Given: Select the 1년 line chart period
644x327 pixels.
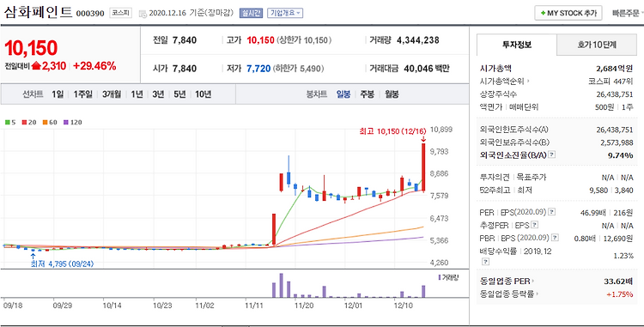Looking at the screenshot, I should coord(137,94).
